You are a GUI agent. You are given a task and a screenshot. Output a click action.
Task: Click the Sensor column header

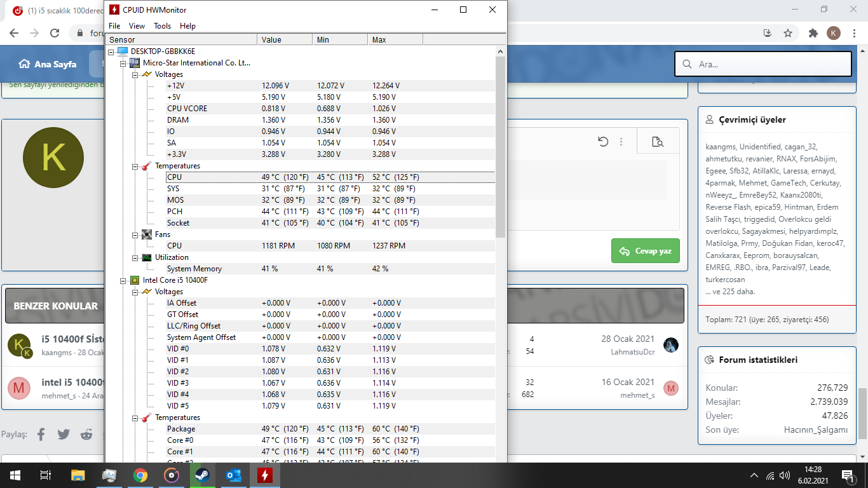[x=181, y=39]
